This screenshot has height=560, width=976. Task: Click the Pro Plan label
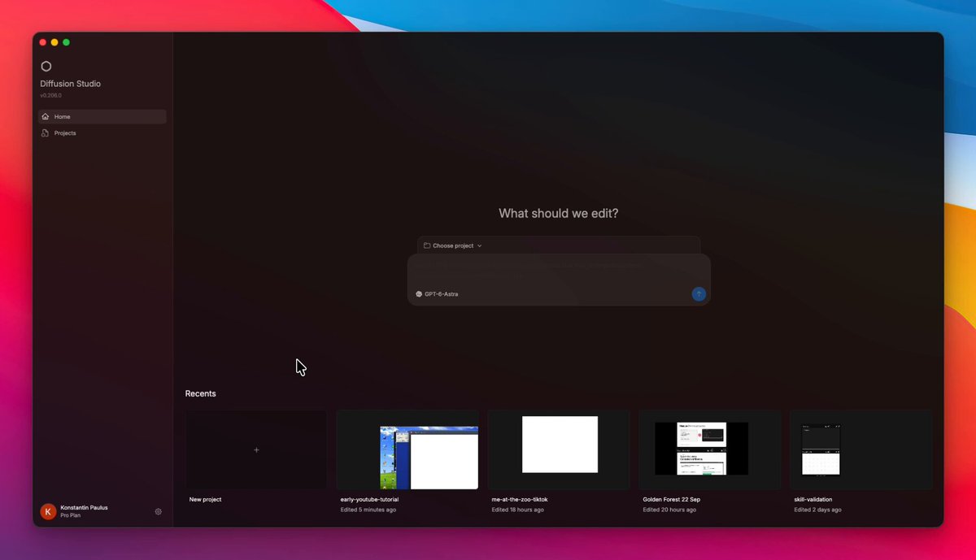point(71,515)
